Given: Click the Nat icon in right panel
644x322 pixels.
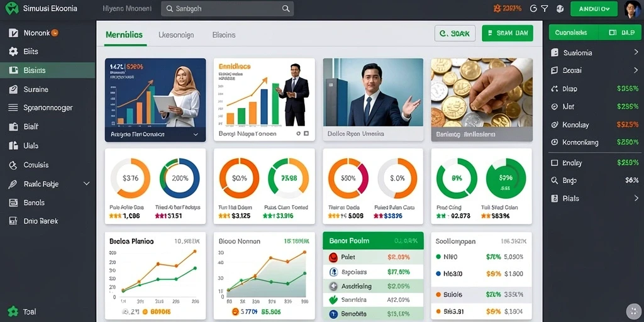Looking at the screenshot, I should pos(555,106).
